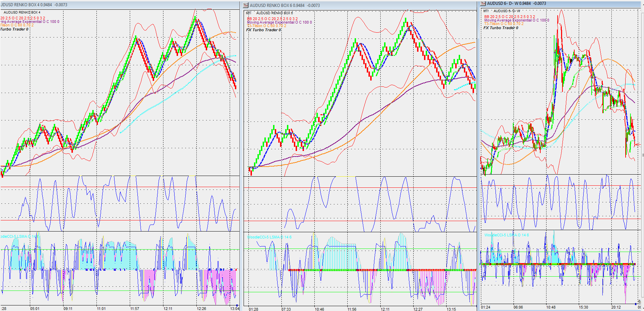The image size is (644, 311).
Task: Click the MTI label in the 6- D- W chart
Action: pyautogui.click(x=486, y=11)
